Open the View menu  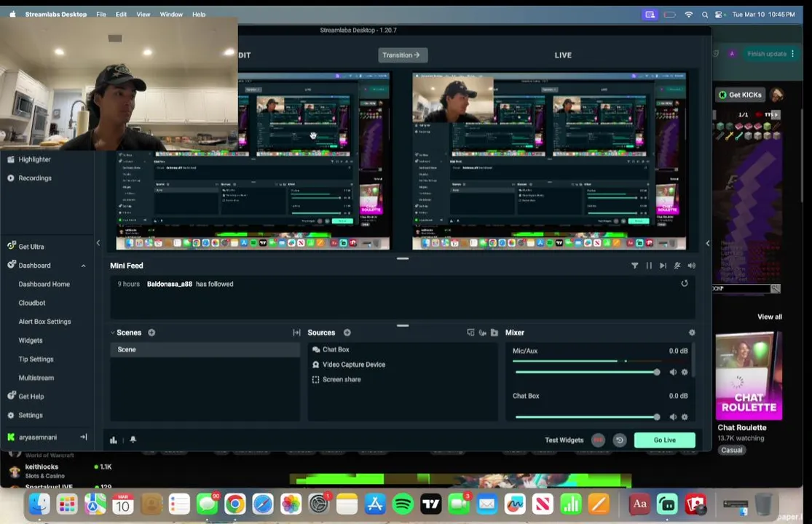[143, 15]
